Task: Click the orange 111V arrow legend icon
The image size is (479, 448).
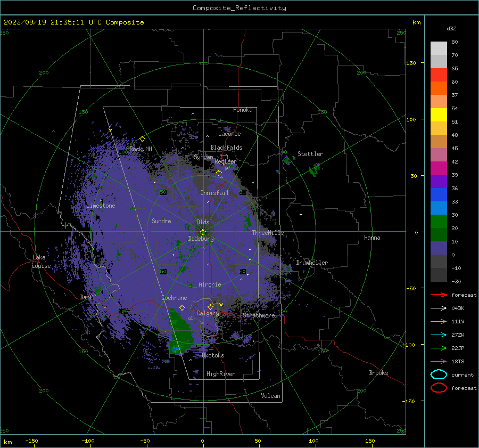Action: pos(439,321)
